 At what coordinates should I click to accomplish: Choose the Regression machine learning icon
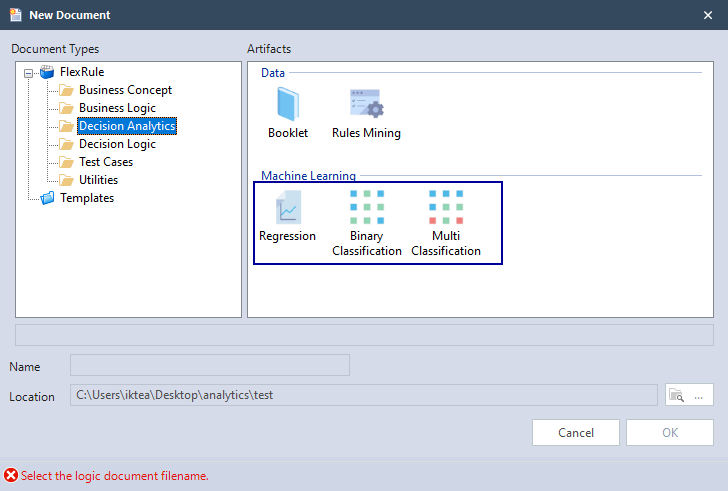tap(288, 207)
